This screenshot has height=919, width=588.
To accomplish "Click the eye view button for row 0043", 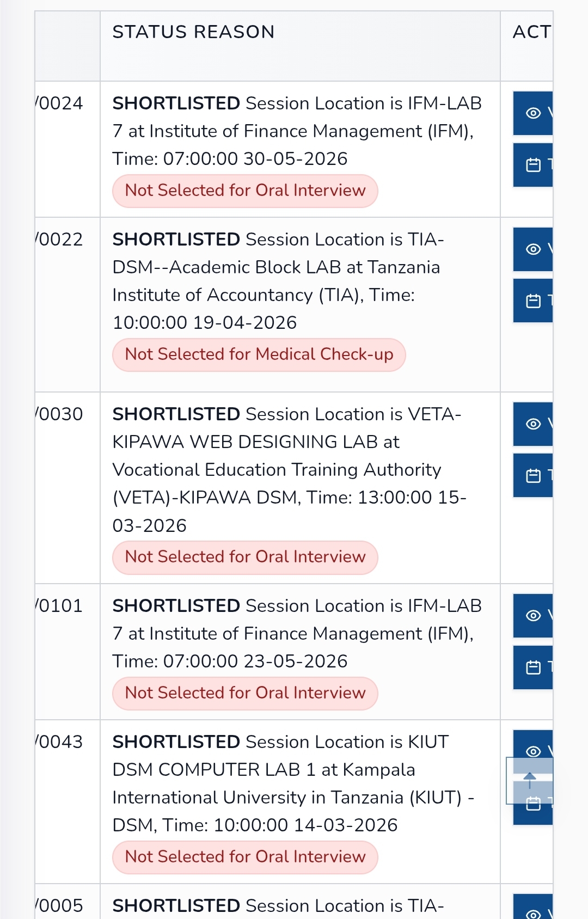I will [x=533, y=744].
